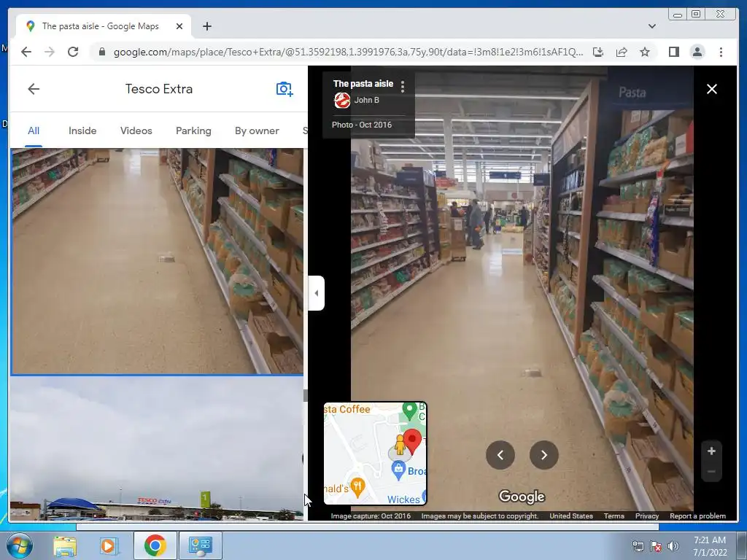The height and width of the screenshot is (560, 747).
Task: Open media player from taskbar
Action: tap(108, 545)
